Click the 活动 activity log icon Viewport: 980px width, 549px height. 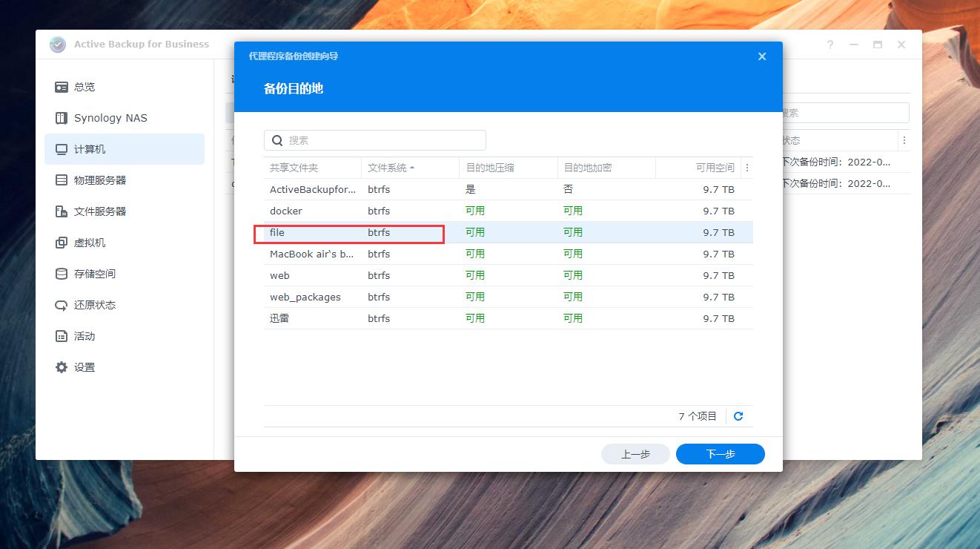62,336
